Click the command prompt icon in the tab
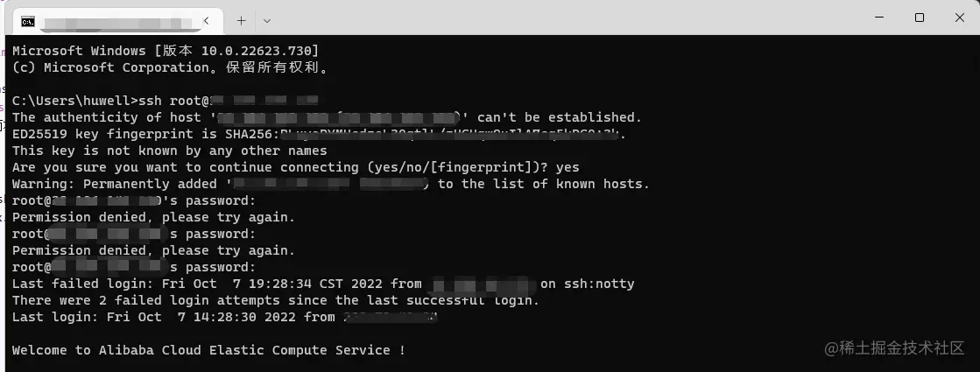This screenshot has height=372, width=980. pos(28,20)
